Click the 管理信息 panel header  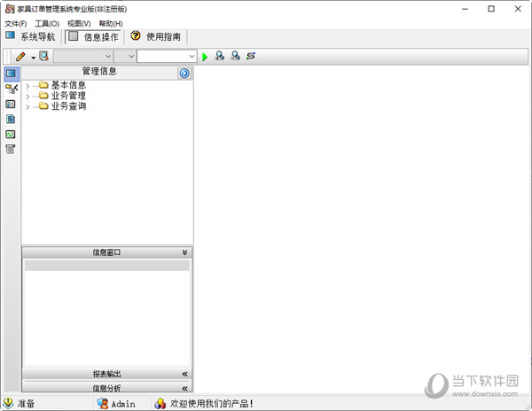point(99,72)
